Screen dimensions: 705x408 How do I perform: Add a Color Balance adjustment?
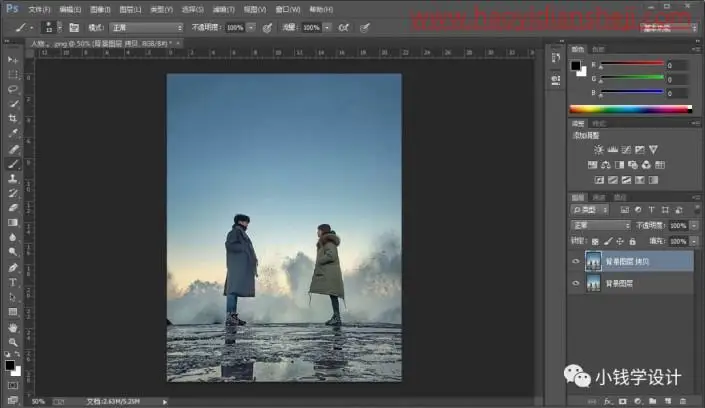(606, 165)
